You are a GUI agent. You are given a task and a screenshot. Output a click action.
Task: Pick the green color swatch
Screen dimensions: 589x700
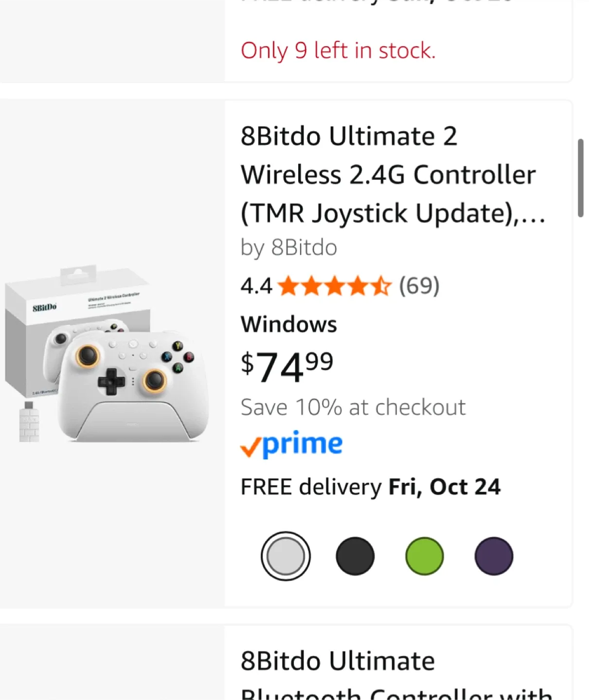click(424, 556)
